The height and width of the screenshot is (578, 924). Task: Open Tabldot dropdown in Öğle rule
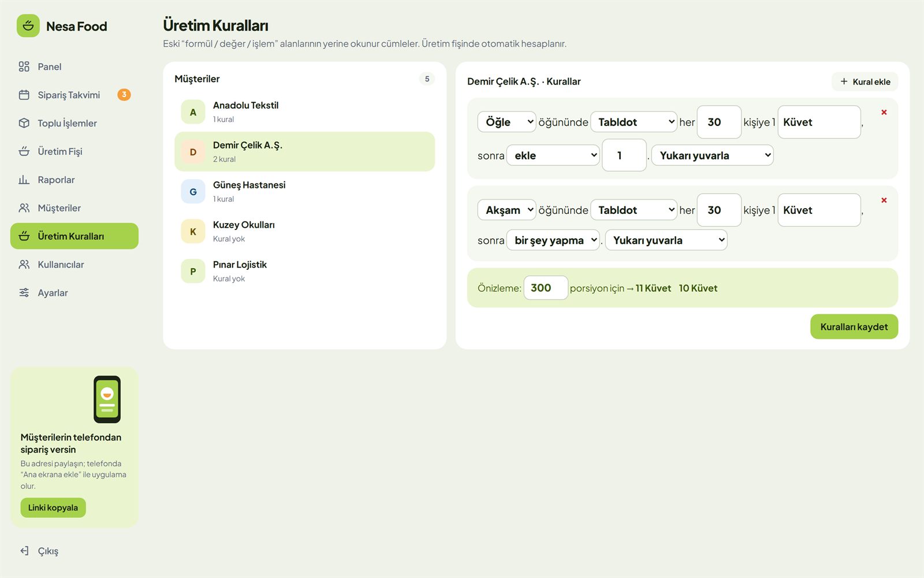(x=634, y=122)
